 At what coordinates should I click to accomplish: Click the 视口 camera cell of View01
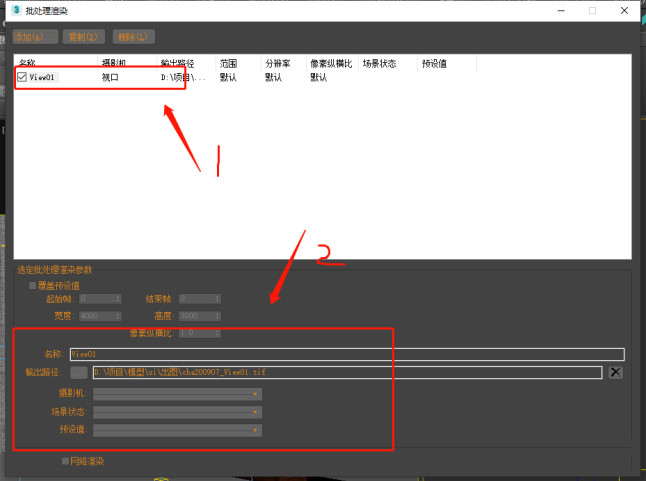[x=110, y=77]
